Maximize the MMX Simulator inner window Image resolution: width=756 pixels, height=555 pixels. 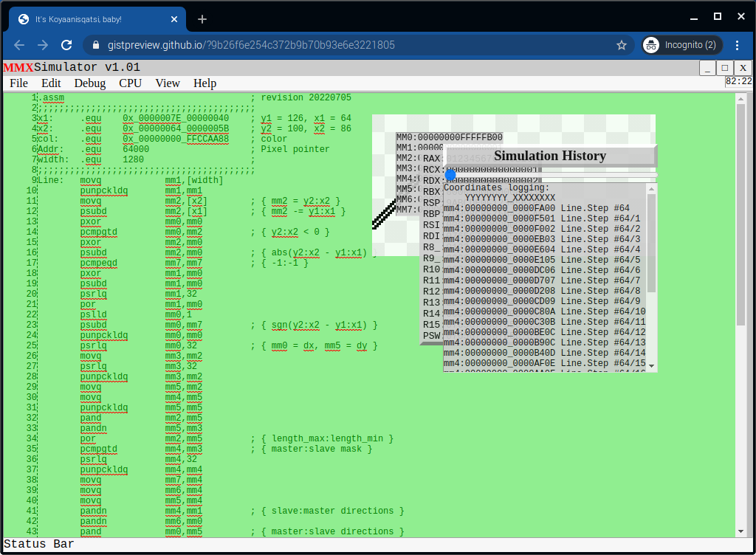725,68
